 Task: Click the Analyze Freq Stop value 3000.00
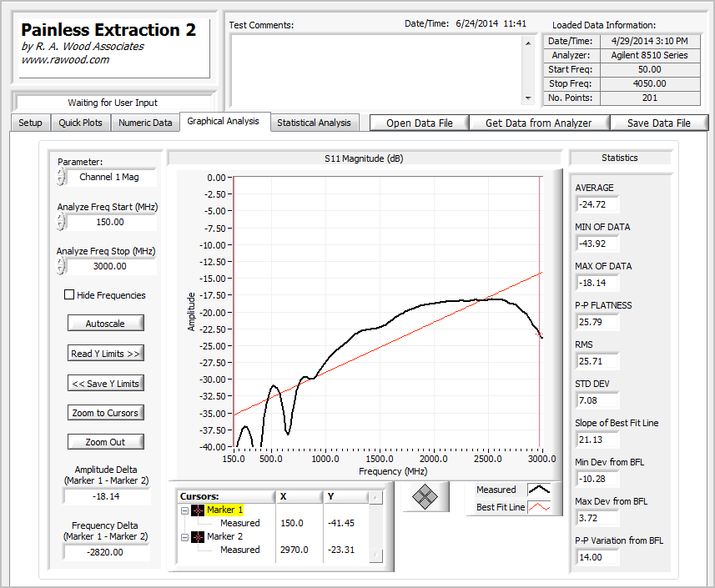[x=112, y=266]
